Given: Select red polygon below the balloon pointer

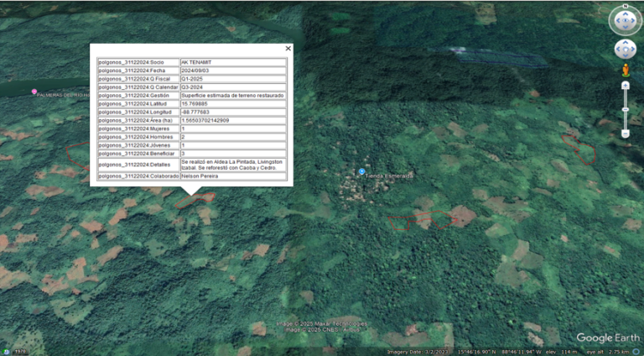Looking at the screenshot, I should point(195,200).
